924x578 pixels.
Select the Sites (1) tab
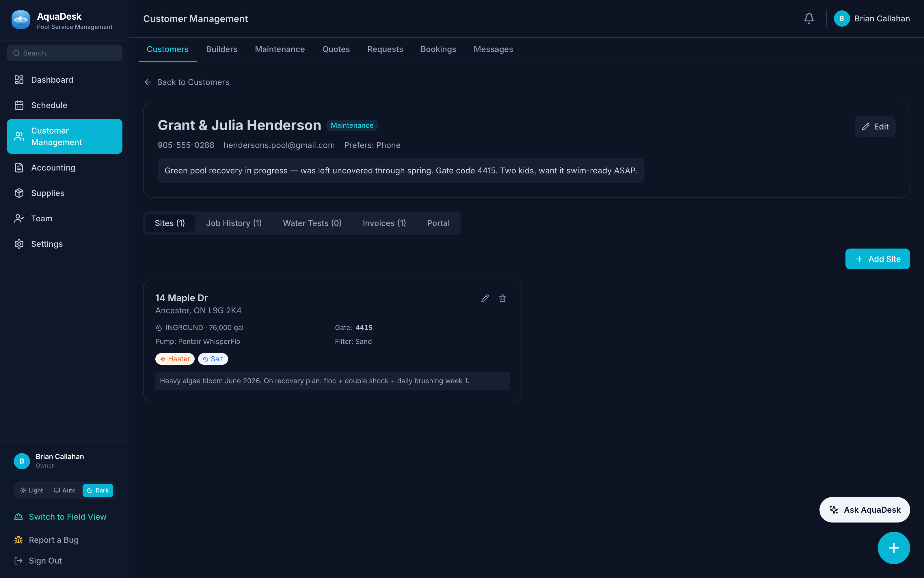click(170, 223)
